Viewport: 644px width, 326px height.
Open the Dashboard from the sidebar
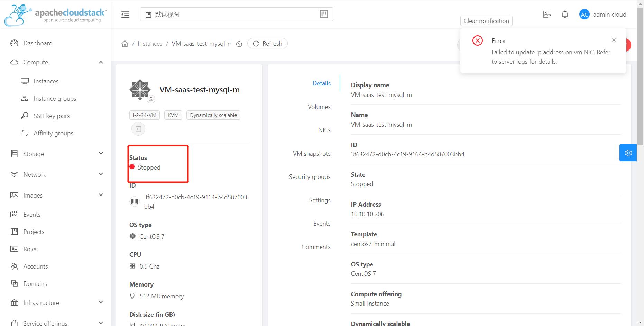(37, 43)
